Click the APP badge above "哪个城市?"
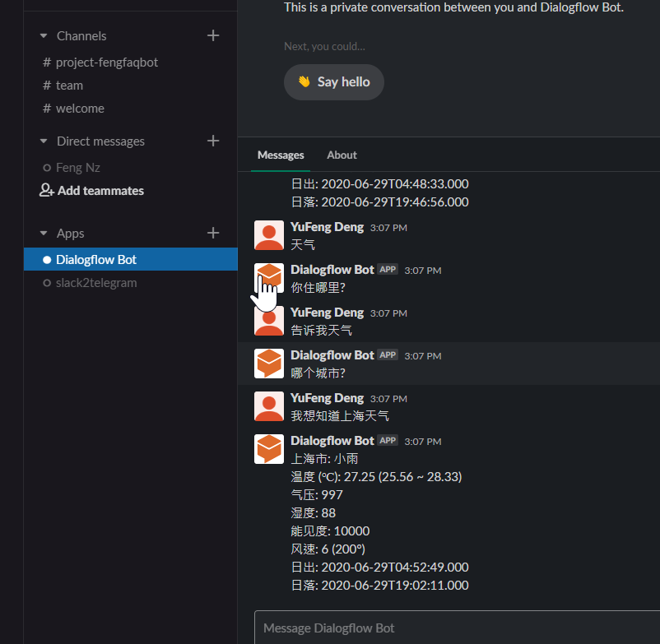This screenshot has width=660, height=644. pyautogui.click(x=388, y=355)
